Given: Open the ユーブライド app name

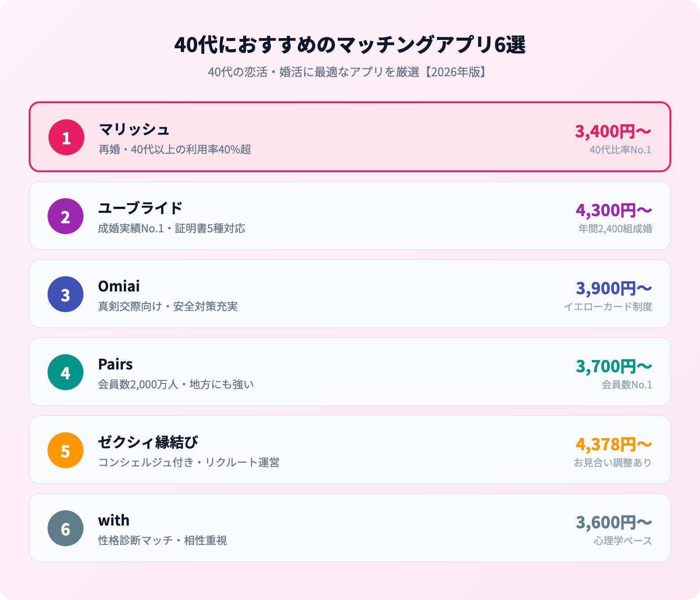Looking at the screenshot, I should point(140,208).
